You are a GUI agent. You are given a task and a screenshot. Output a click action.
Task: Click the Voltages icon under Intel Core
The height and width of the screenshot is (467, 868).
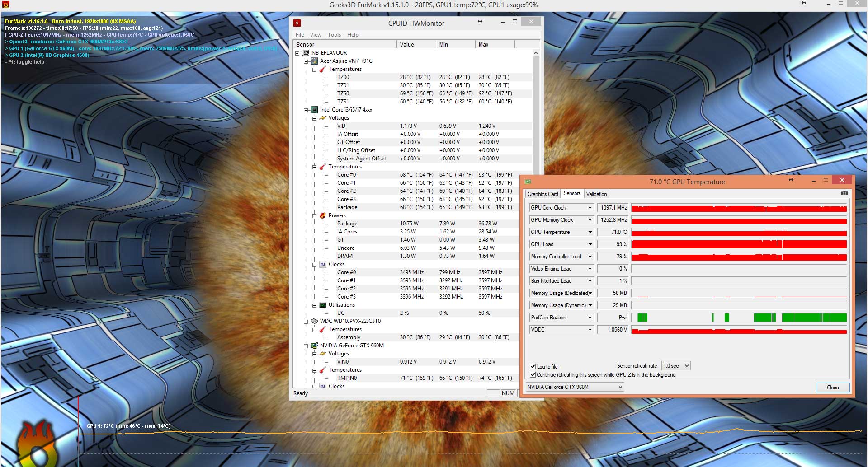323,118
